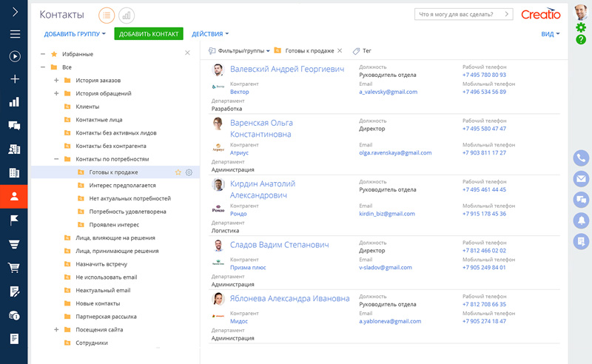Open the Вид menu
This screenshot has width=592, height=364.
(x=550, y=34)
